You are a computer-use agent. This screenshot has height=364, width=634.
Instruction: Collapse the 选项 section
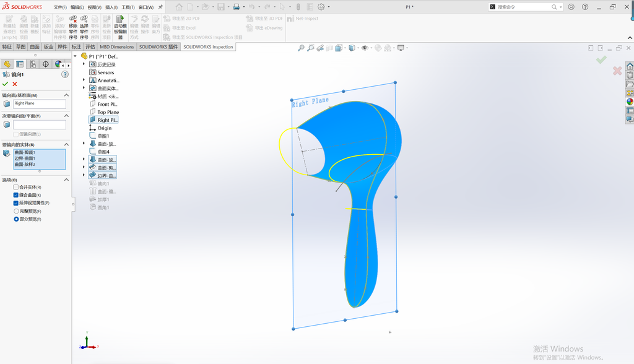pos(66,180)
